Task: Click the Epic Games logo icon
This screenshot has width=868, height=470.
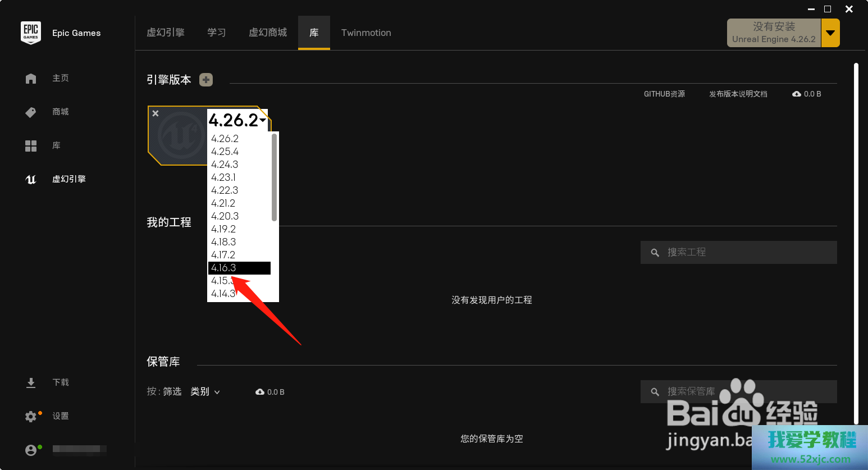Action: pos(31,33)
